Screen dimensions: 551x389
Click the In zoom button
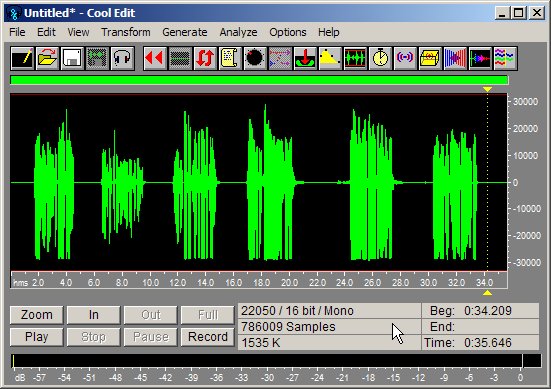93,315
